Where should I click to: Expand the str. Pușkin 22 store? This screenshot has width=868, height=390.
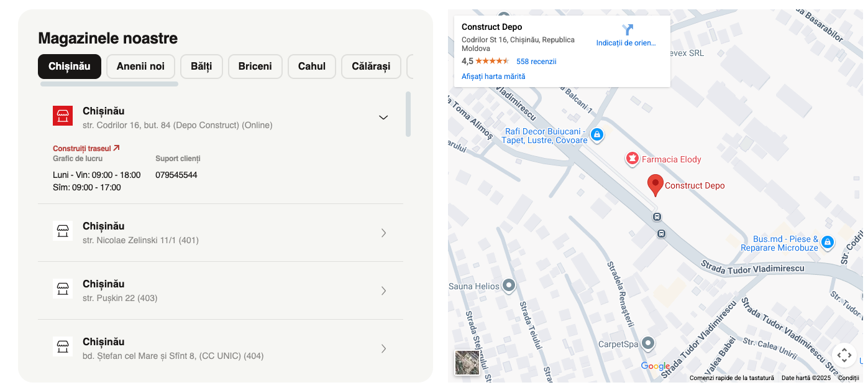pos(383,290)
